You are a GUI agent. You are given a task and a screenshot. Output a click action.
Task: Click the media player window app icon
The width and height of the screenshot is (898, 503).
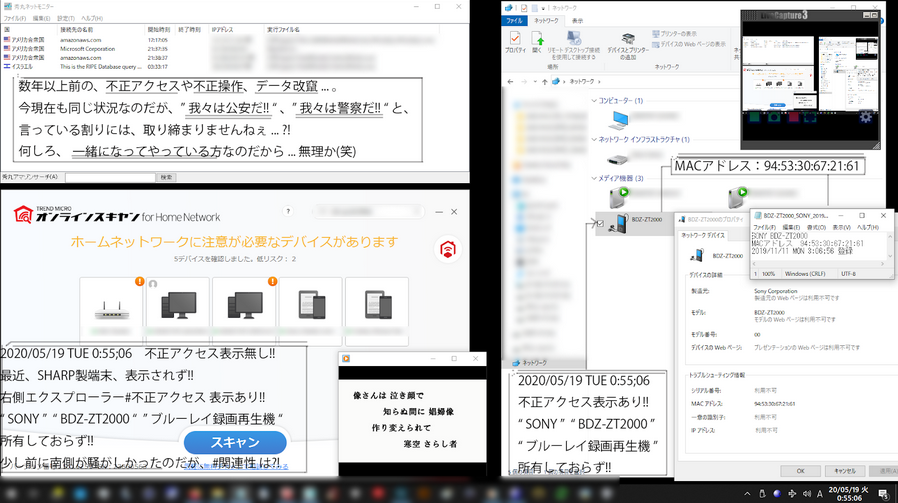point(346,359)
